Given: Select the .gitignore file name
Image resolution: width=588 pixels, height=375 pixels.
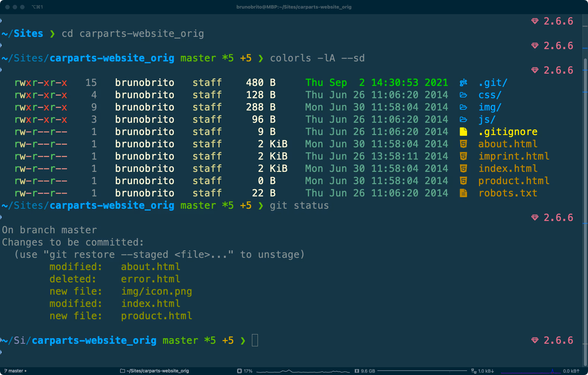Looking at the screenshot, I should pyautogui.click(x=508, y=132).
